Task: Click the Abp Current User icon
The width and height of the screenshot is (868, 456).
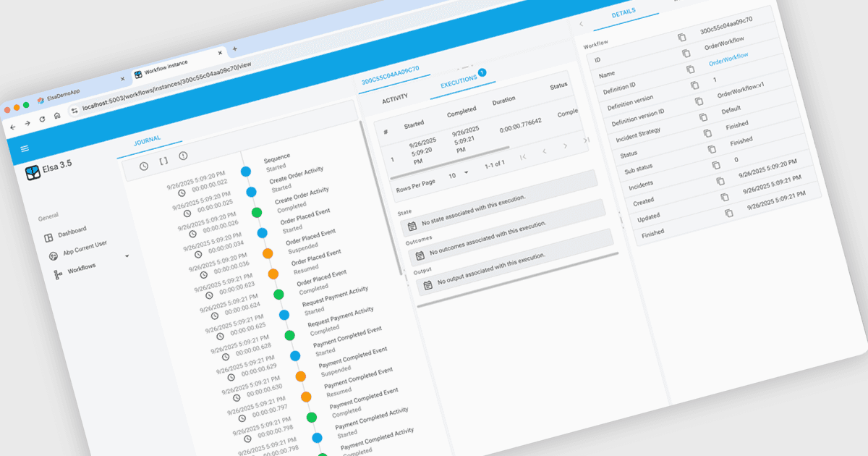Action: tap(54, 256)
